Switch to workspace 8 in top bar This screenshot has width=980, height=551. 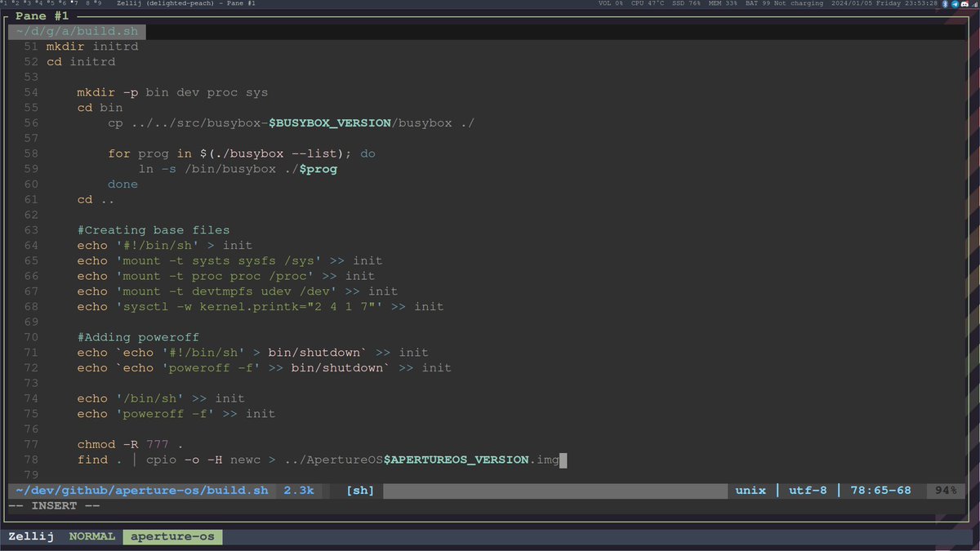[87, 3]
